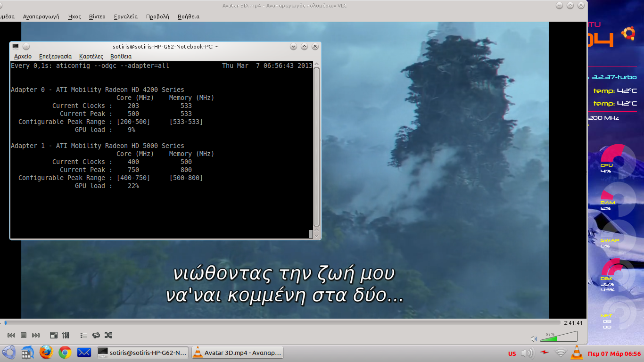Toggle shuffle random playback
Image resolution: width=644 pixels, height=362 pixels.
click(x=108, y=335)
